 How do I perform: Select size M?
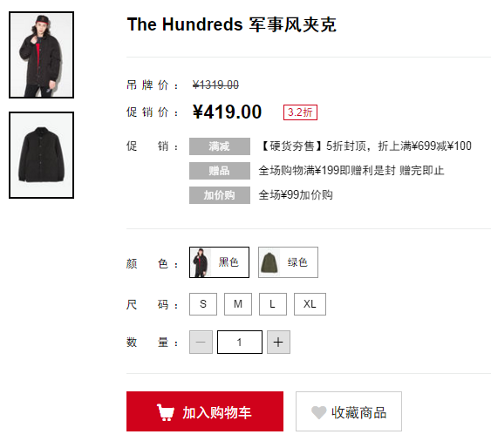tap(238, 304)
